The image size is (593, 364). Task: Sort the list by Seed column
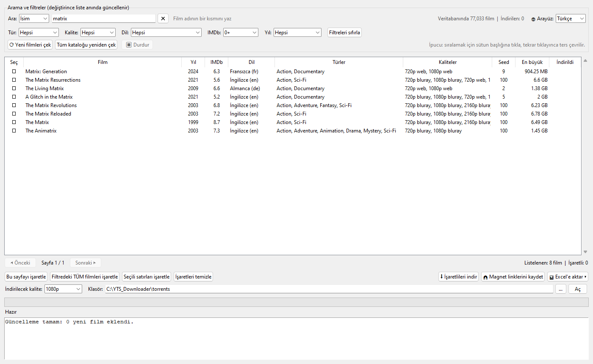pos(504,62)
